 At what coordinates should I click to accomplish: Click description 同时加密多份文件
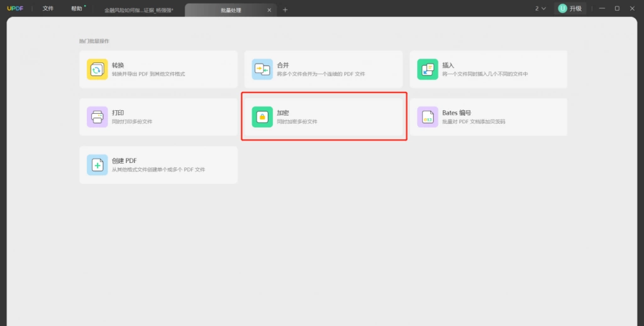(x=297, y=121)
